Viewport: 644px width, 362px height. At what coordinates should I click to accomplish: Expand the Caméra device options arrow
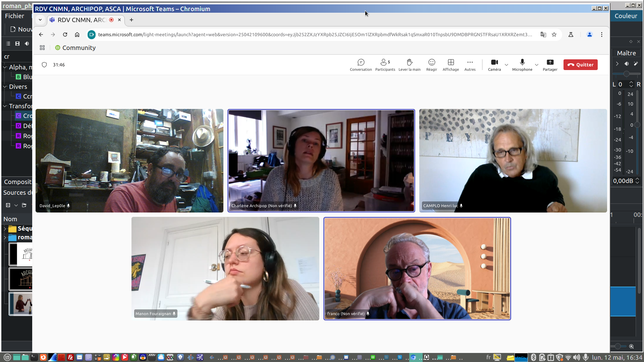tap(506, 65)
